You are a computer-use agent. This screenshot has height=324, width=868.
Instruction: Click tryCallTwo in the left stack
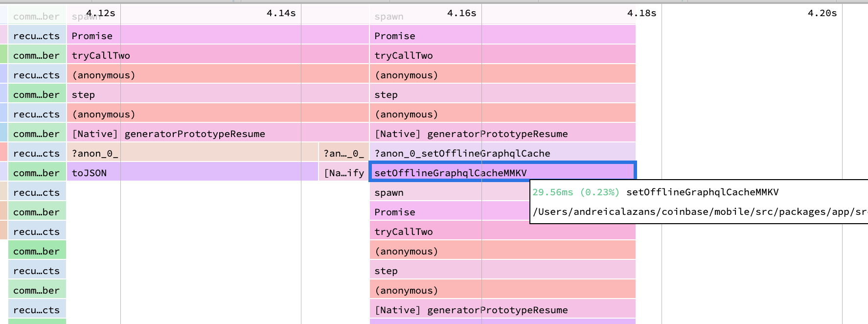coord(218,54)
